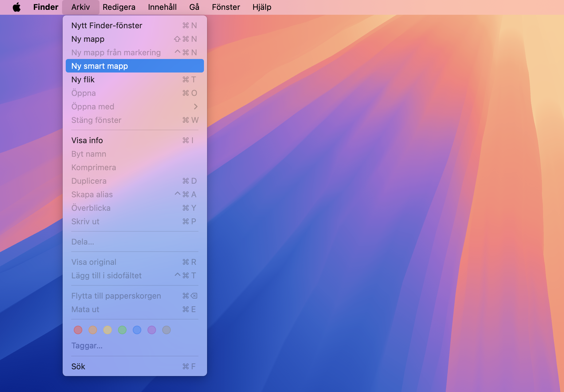Viewport: 564px width, 392px height.
Task: Open the Innehåll menu
Action: tap(162, 7)
